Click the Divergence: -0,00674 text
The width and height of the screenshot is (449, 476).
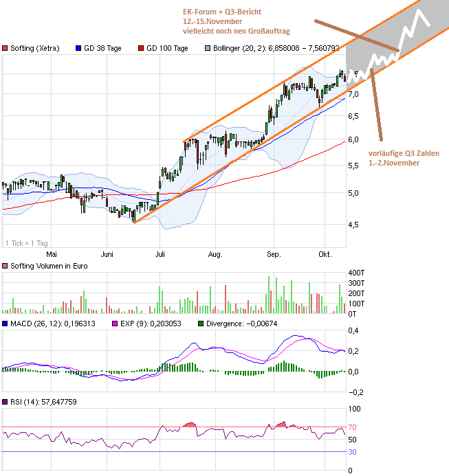pyautogui.click(x=241, y=324)
